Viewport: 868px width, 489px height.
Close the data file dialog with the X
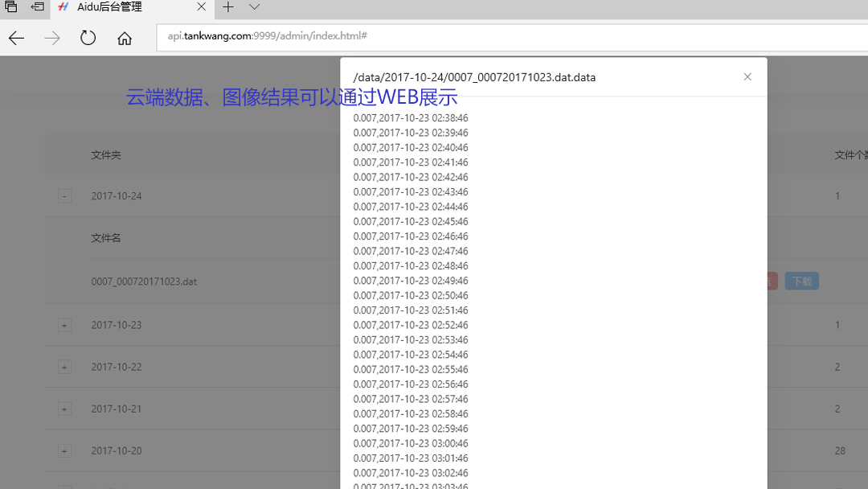coord(747,76)
